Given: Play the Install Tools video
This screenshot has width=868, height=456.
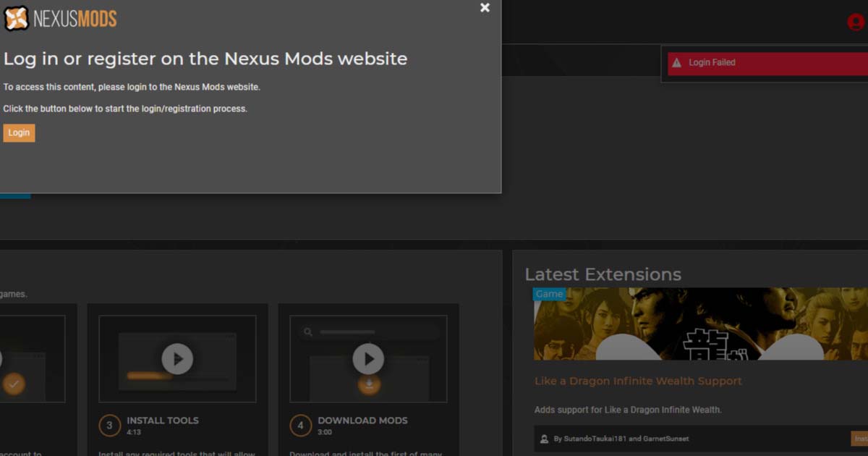Looking at the screenshot, I should click(177, 358).
